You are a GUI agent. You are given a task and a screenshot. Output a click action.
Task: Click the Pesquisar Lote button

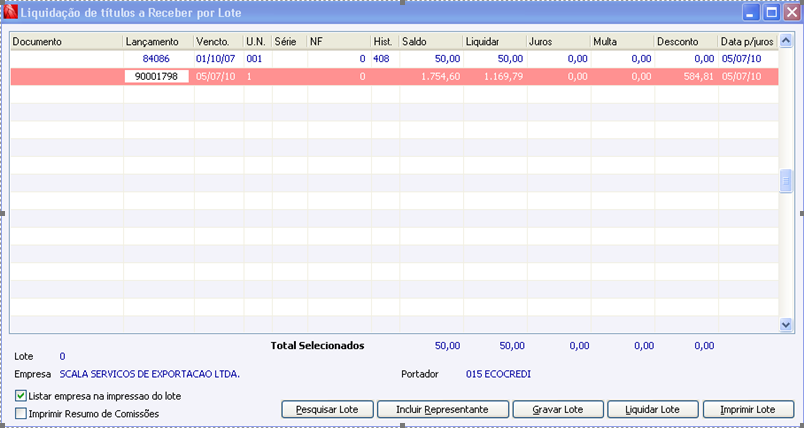coord(327,409)
